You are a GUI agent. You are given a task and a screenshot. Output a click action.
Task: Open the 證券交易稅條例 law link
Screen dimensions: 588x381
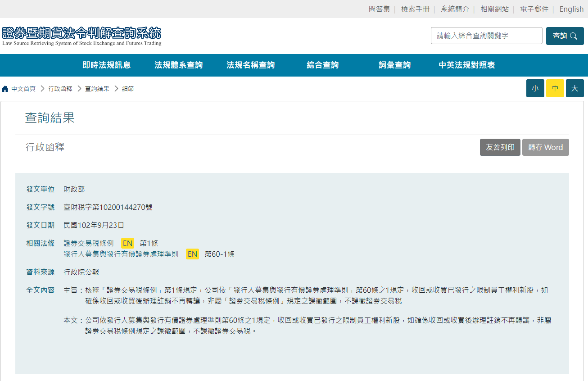click(89, 243)
